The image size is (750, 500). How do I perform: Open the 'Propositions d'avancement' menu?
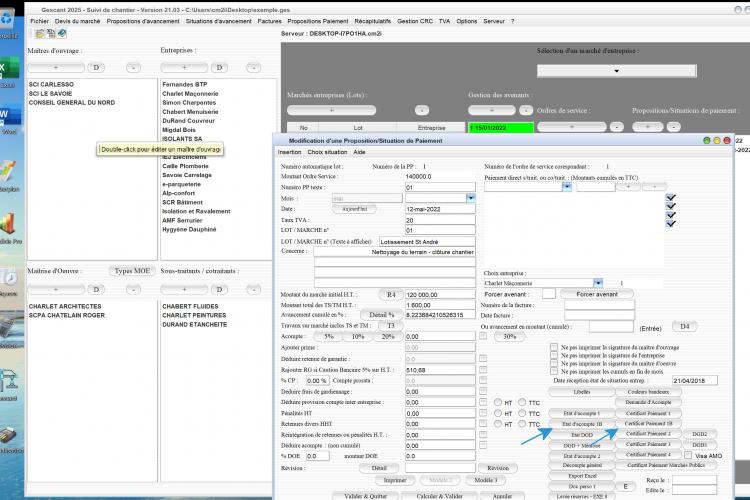click(143, 21)
